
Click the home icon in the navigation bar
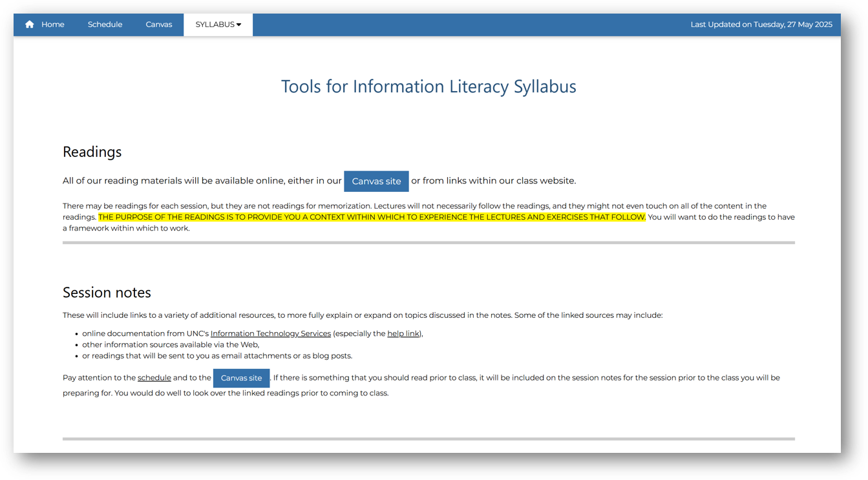pos(29,24)
